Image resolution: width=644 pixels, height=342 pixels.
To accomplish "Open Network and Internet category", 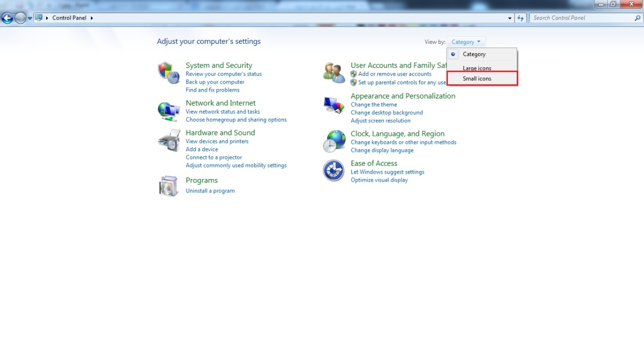I will point(220,103).
